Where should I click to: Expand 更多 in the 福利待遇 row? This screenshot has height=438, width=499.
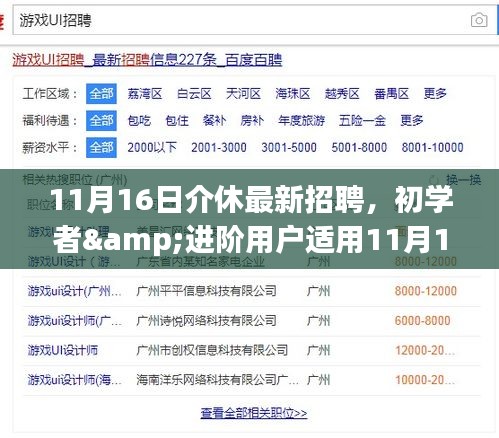pos(412,120)
